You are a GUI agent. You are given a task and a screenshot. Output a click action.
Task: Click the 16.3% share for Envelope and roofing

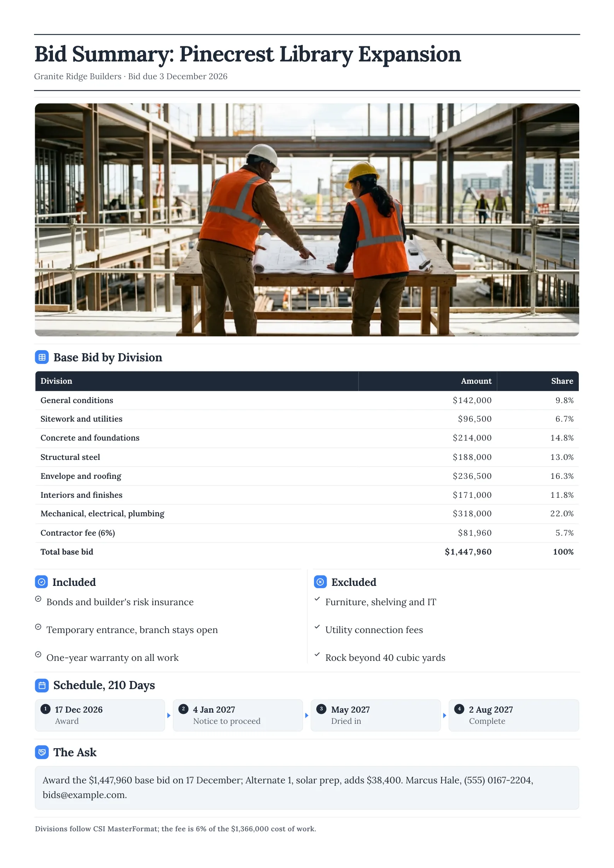click(x=562, y=476)
